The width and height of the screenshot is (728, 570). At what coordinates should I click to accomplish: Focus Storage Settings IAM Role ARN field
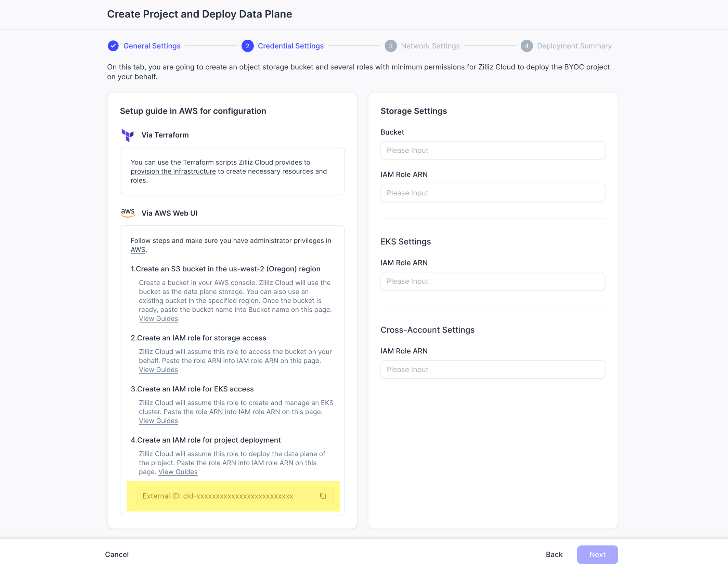tap(493, 193)
